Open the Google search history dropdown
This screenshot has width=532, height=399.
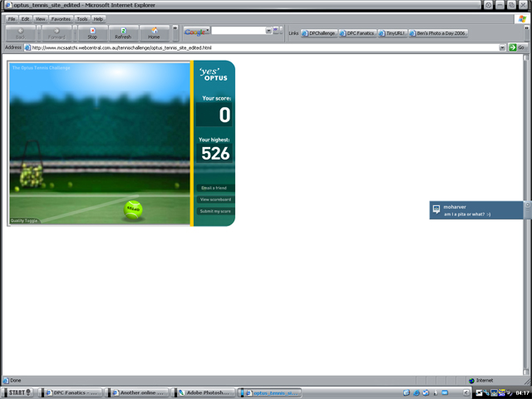(268, 31)
